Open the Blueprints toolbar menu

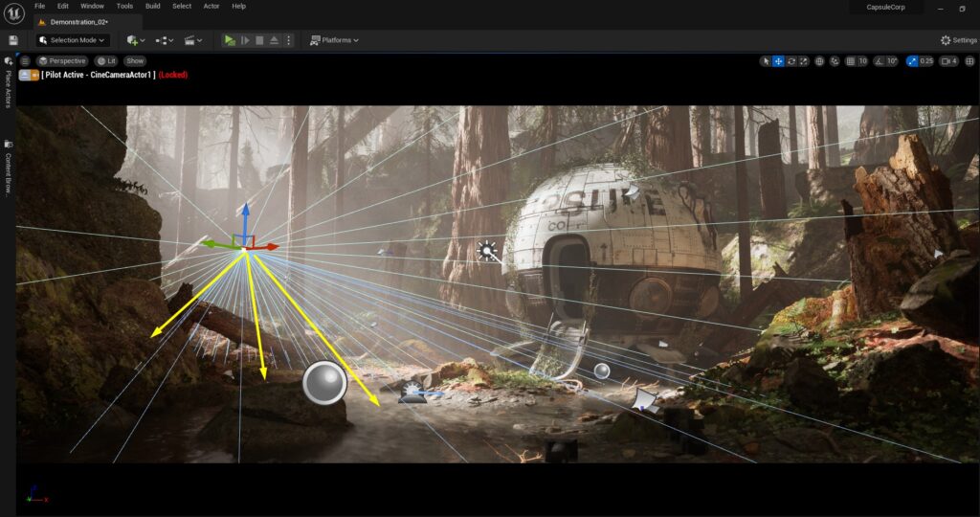click(165, 40)
